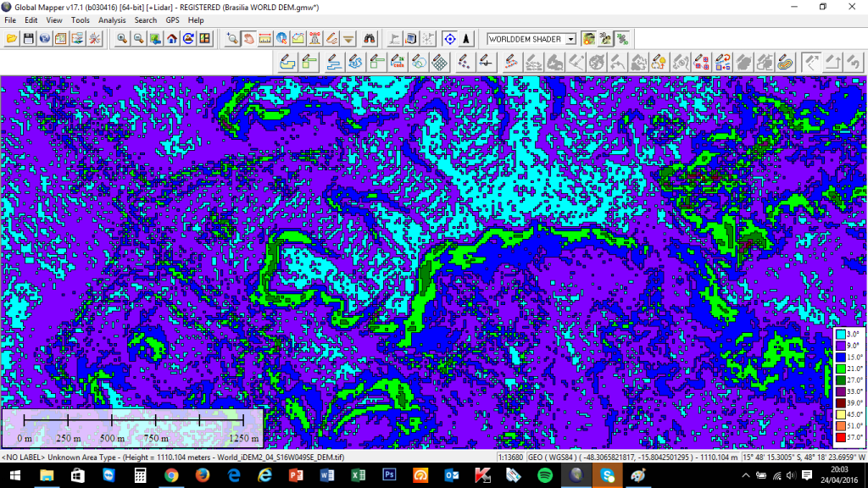Open the WORLDDEM SHADER dropdown

[570, 39]
